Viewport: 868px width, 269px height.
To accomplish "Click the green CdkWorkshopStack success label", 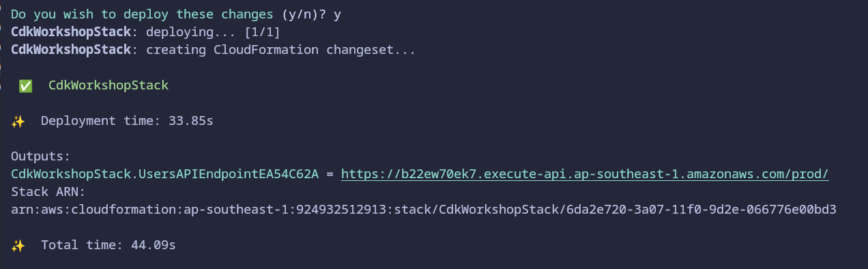I will [108, 86].
